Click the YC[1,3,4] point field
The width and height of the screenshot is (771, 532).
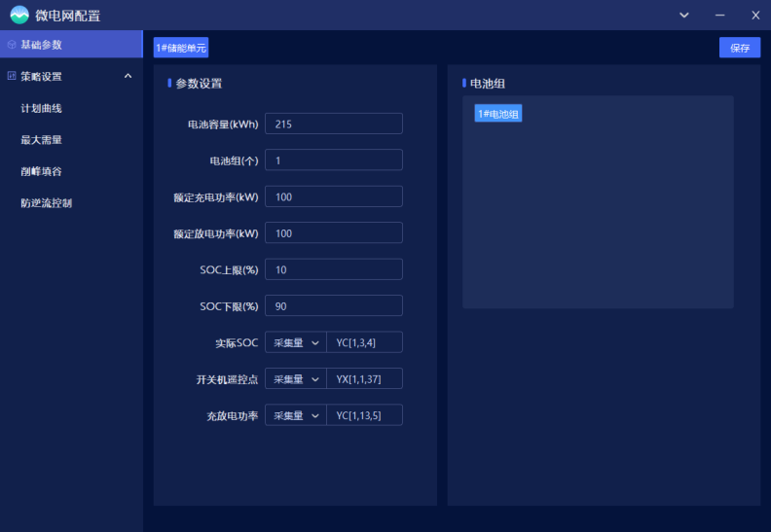(364, 342)
